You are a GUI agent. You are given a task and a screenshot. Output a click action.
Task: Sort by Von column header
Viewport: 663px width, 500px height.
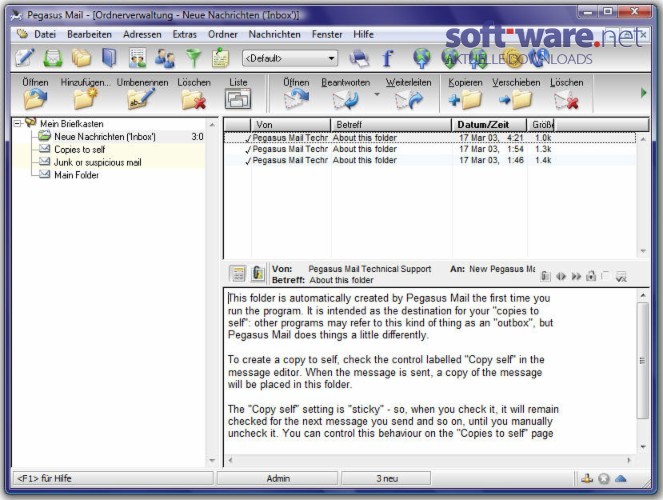(x=290, y=125)
